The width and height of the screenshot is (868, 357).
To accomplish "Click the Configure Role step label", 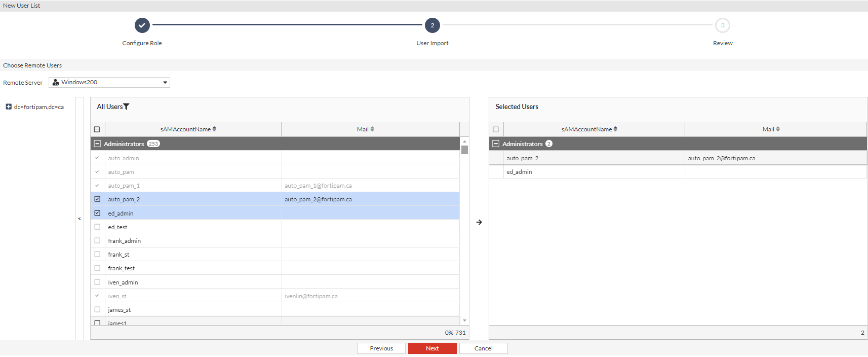I will click(142, 43).
